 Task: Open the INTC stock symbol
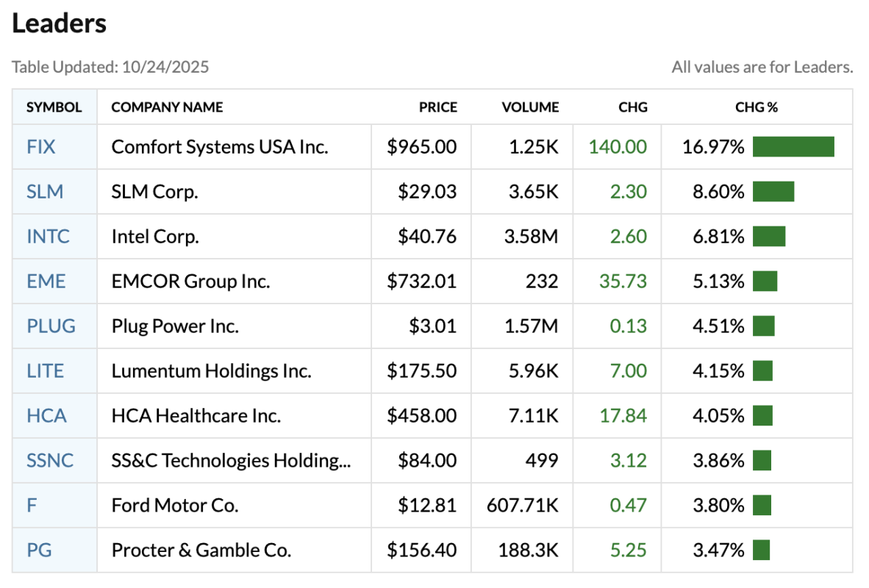pos(48,237)
